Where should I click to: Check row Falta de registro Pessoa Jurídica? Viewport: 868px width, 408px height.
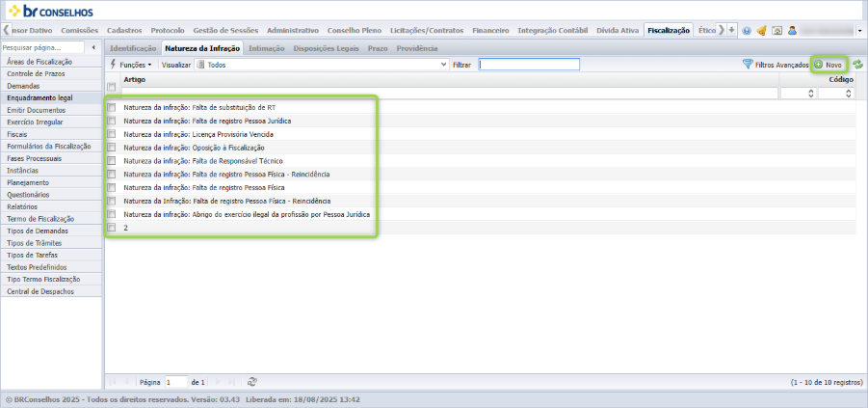111,121
